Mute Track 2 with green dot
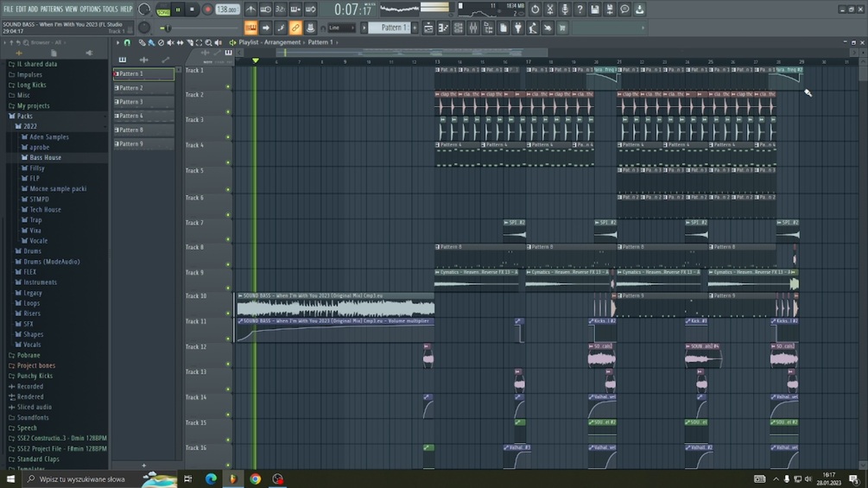 click(227, 111)
